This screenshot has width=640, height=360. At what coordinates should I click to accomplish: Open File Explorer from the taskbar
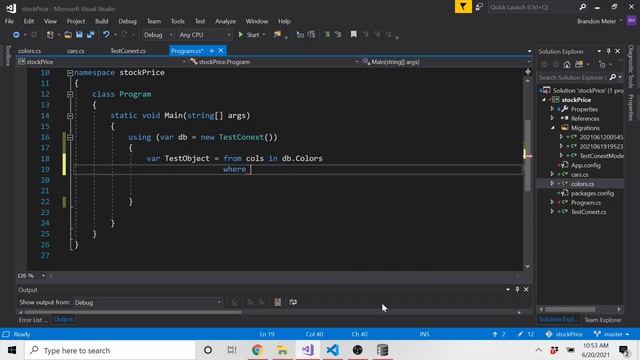pos(282,350)
